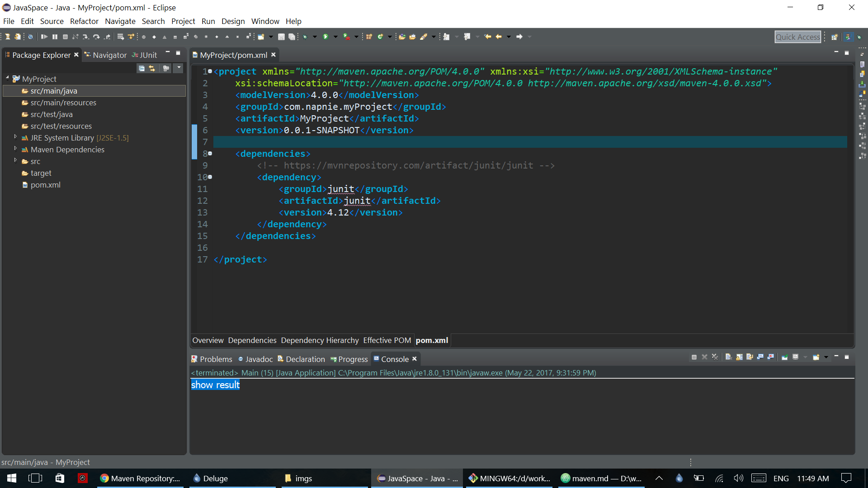Click the Run External Tools icon
The image size is (868, 488).
pyautogui.click(x=346, y=37)
